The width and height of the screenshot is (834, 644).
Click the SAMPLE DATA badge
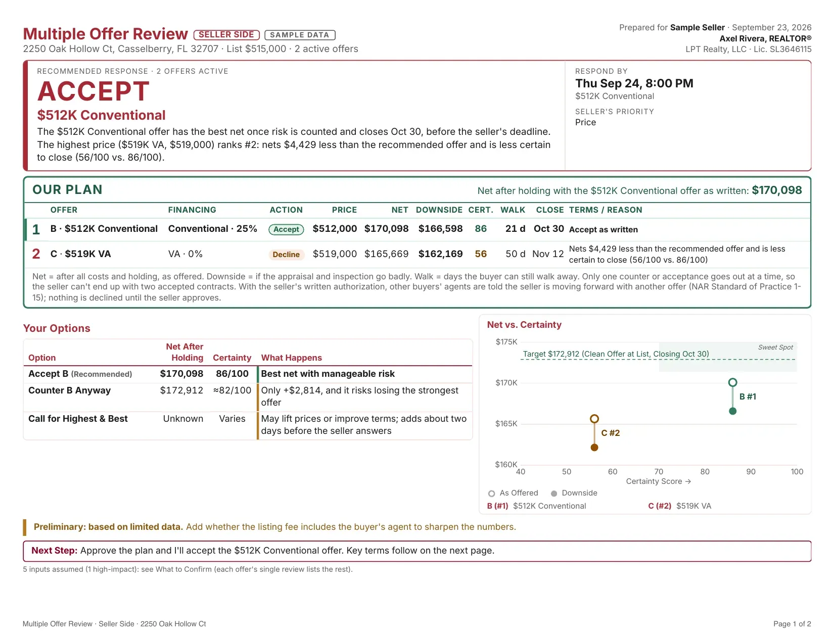(x=300, y=35)
